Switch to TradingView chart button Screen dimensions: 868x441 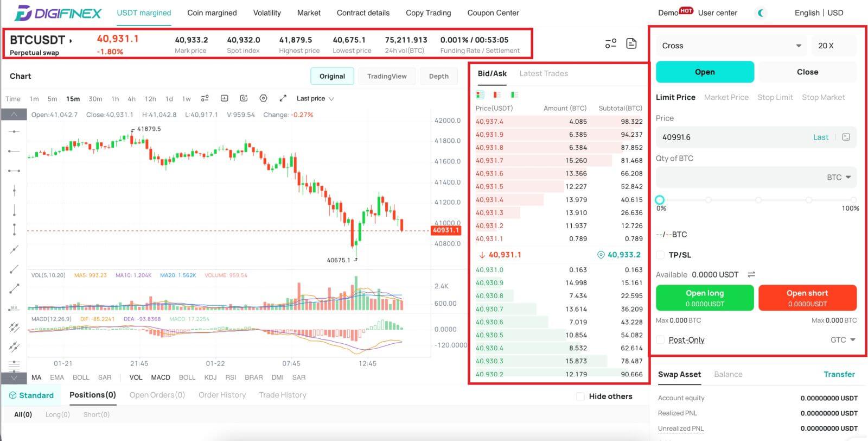pyautogui.click(x=387, y=76)
